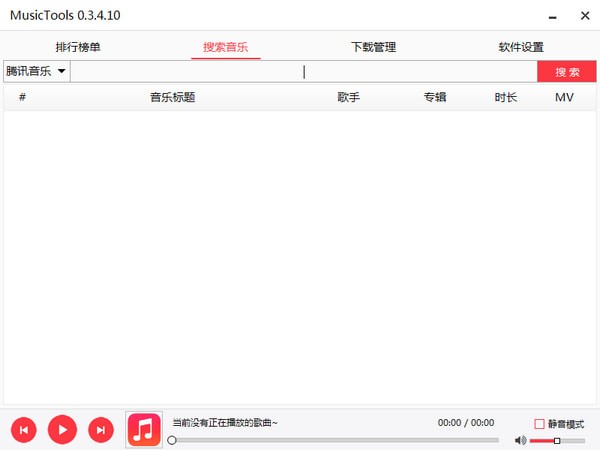Screen dimensions: 600x450
Task: Click the music note album cover icon
Action: (144, 429)
